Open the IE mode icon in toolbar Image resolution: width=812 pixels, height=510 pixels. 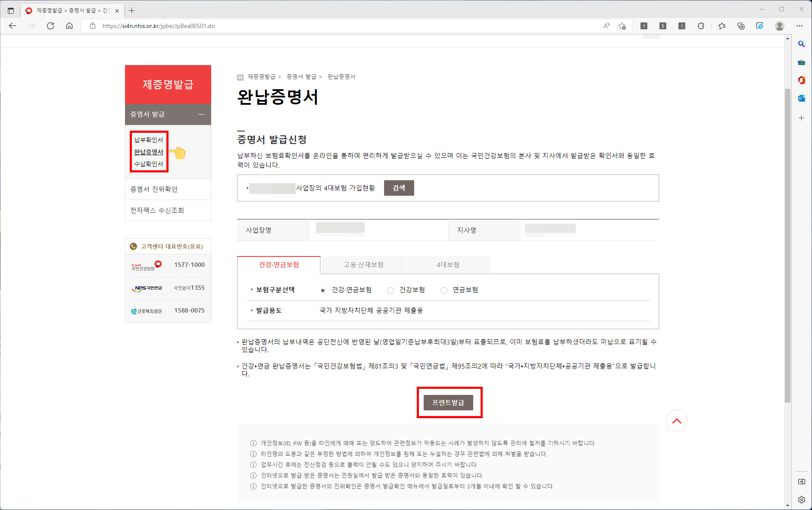(760, 26)
